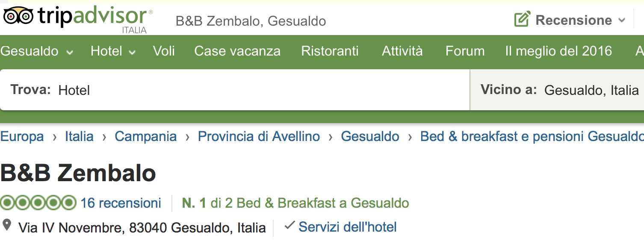
Task: Follow the Campania breadcrumb link
Action: 145,136
